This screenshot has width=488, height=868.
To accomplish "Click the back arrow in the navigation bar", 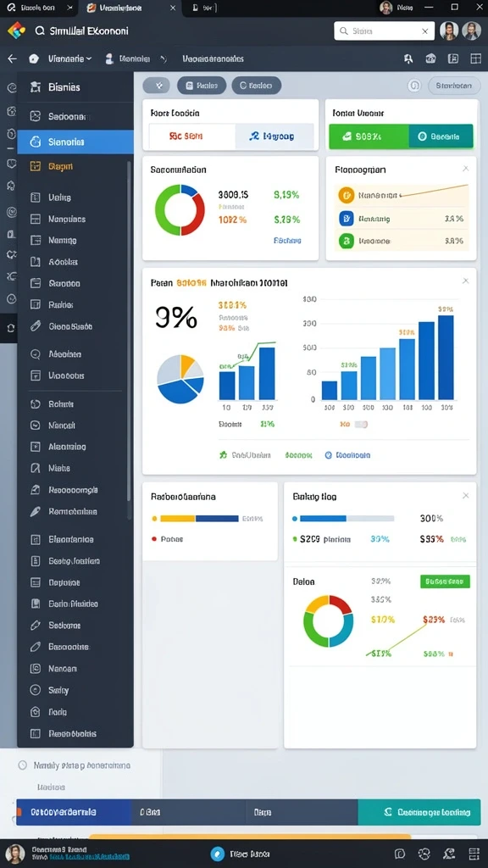I will click(x=12, y=58).
